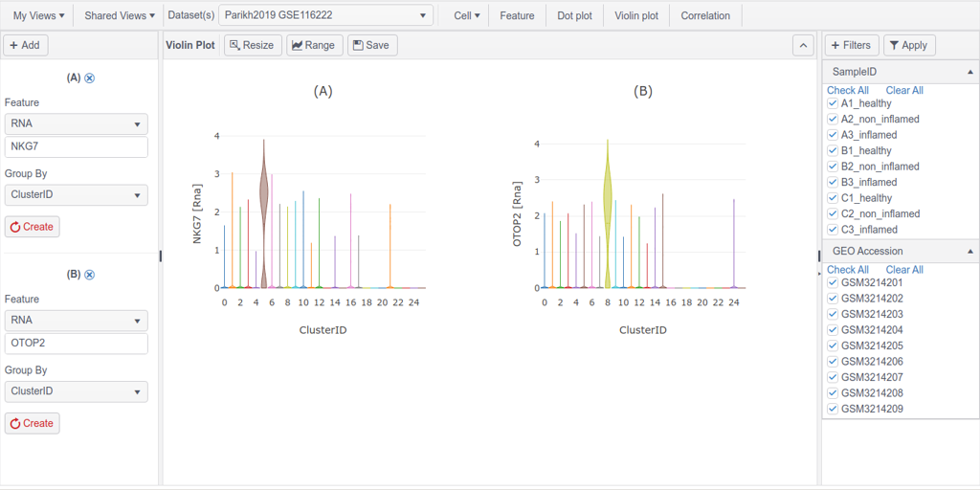The image size is (980, 490).
Task: Open the Range settings button
Action: [314, 45]
